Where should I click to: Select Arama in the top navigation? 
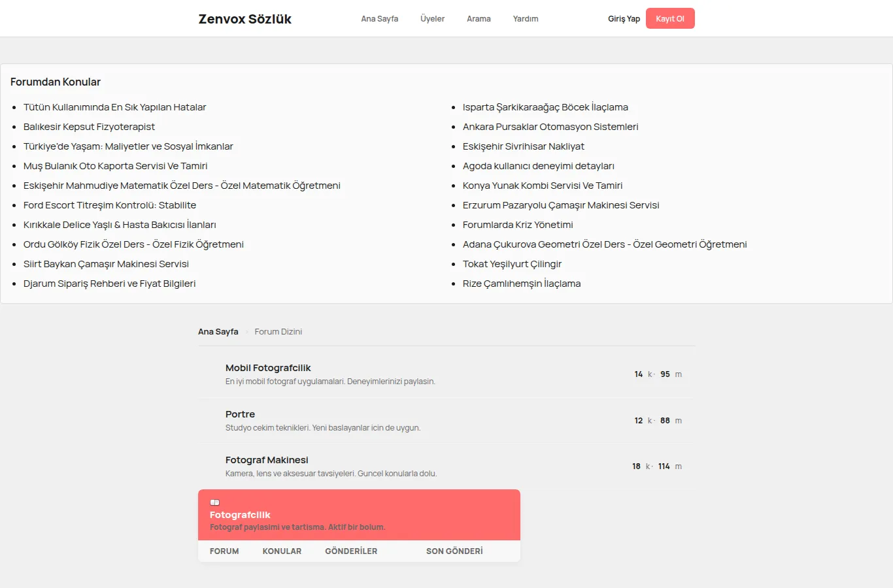479,19
